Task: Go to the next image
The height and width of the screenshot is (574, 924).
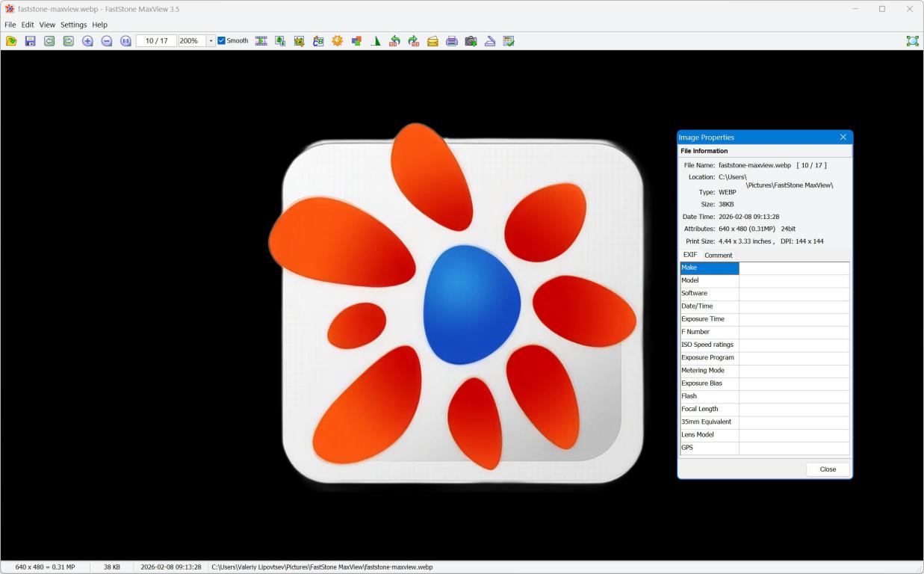Action: [x=69, y=41]
